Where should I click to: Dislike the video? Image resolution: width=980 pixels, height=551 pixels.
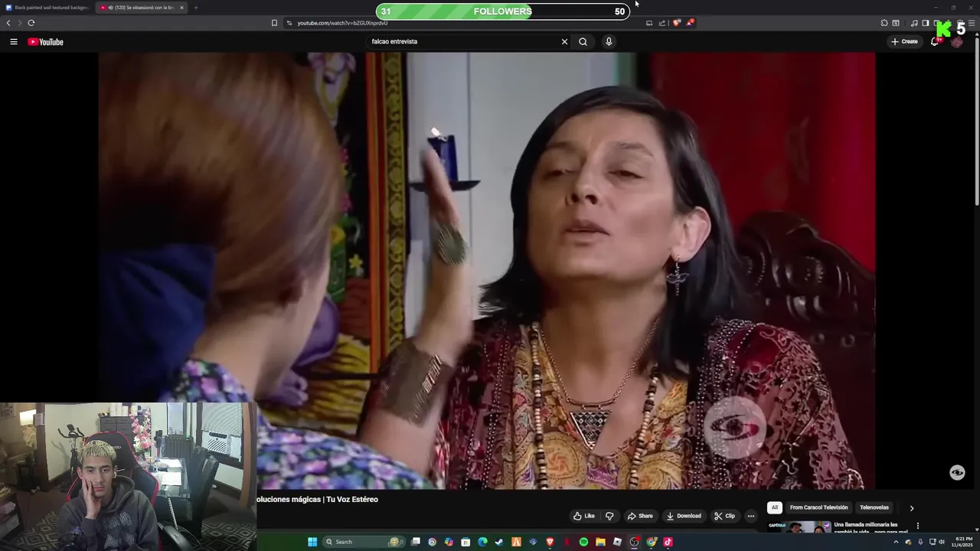(609, 516)
